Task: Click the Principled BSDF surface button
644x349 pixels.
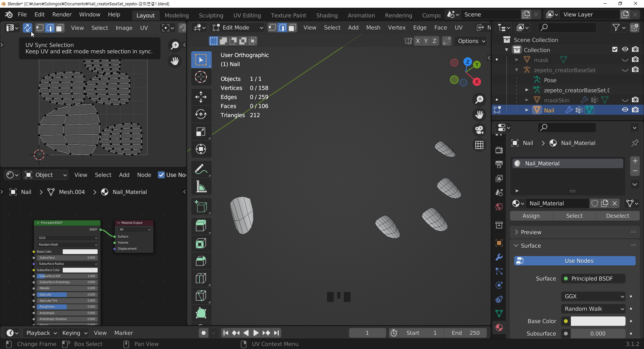Action: pos(593,279)
